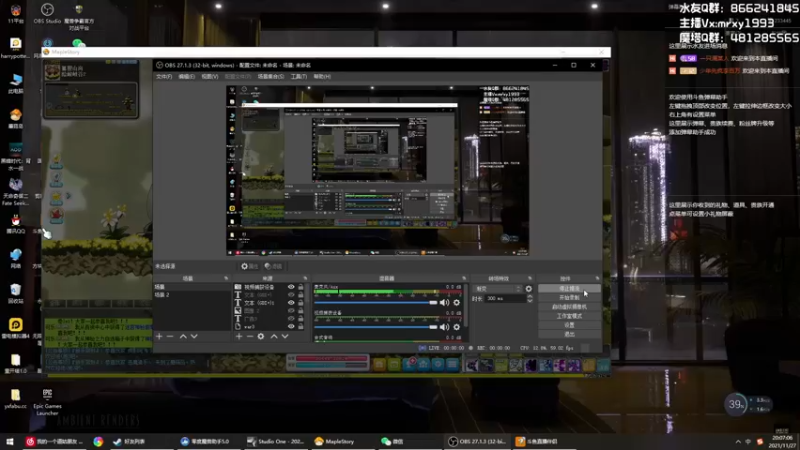The width and height of the screenshot is (800, 450).
Task: Open the transition properties gear icon
Action: [529, 289]
